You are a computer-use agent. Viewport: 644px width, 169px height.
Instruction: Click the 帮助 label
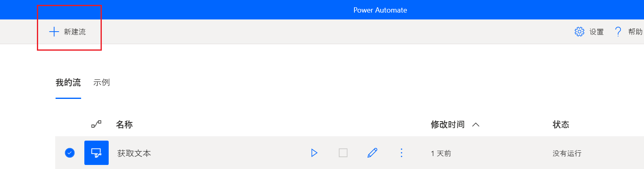[x=635, y=32]
